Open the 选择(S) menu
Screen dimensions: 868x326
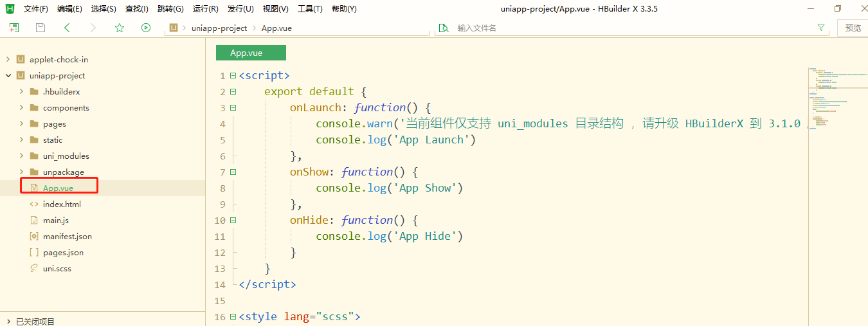[x=104, y=9]
